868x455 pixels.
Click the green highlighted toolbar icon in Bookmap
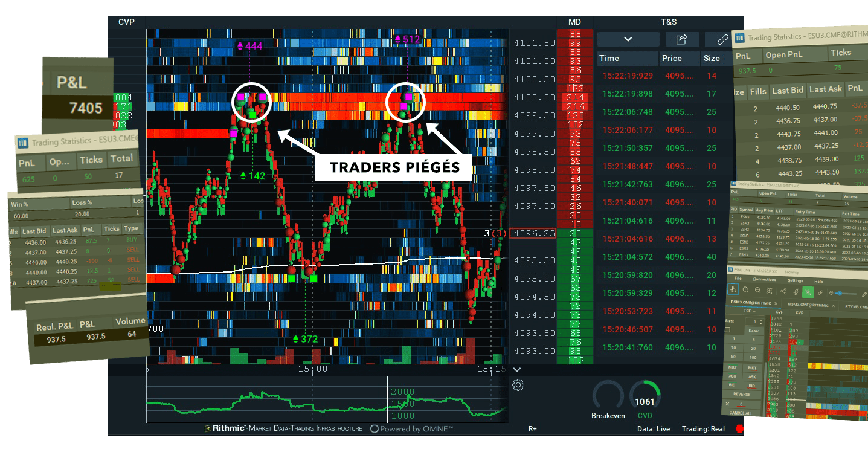[808, 292]
